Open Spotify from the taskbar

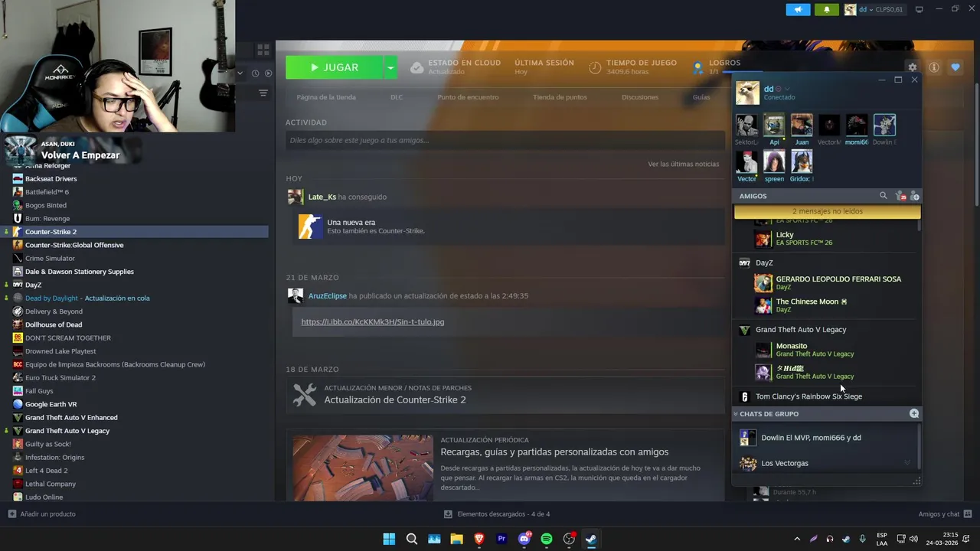546,539
